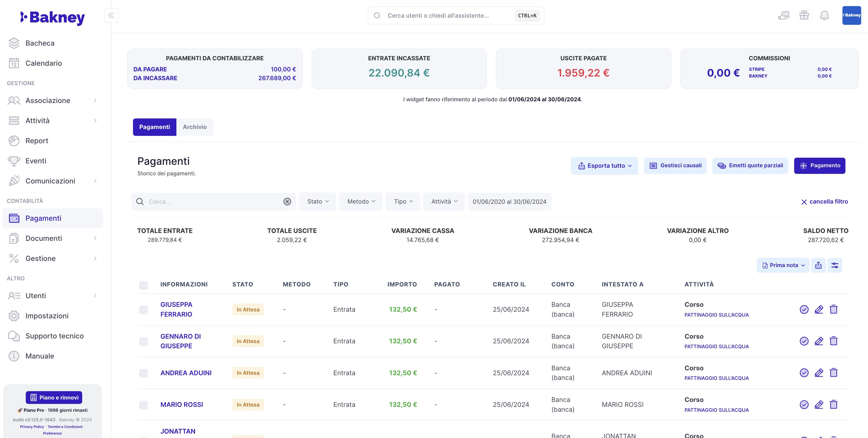Click the global search assistant field
This screenshot has width=868, height=438.
tap(456, 15)
